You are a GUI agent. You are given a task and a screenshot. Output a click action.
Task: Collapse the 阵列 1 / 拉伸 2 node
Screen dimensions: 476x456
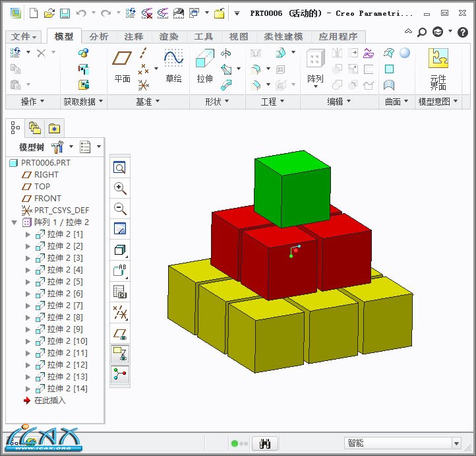14,222
